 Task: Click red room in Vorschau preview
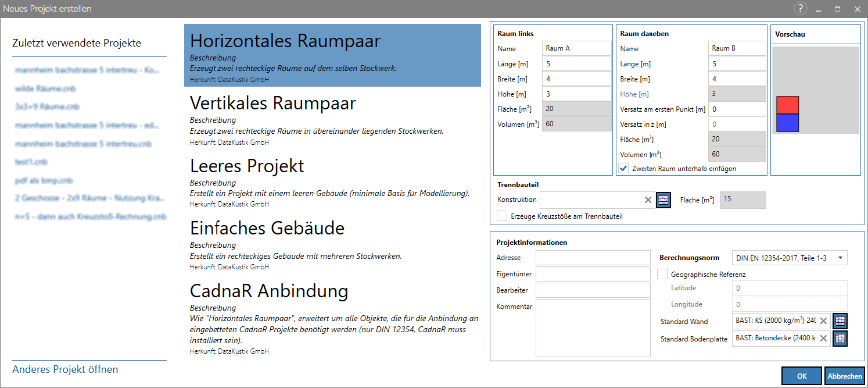point(788,105)
